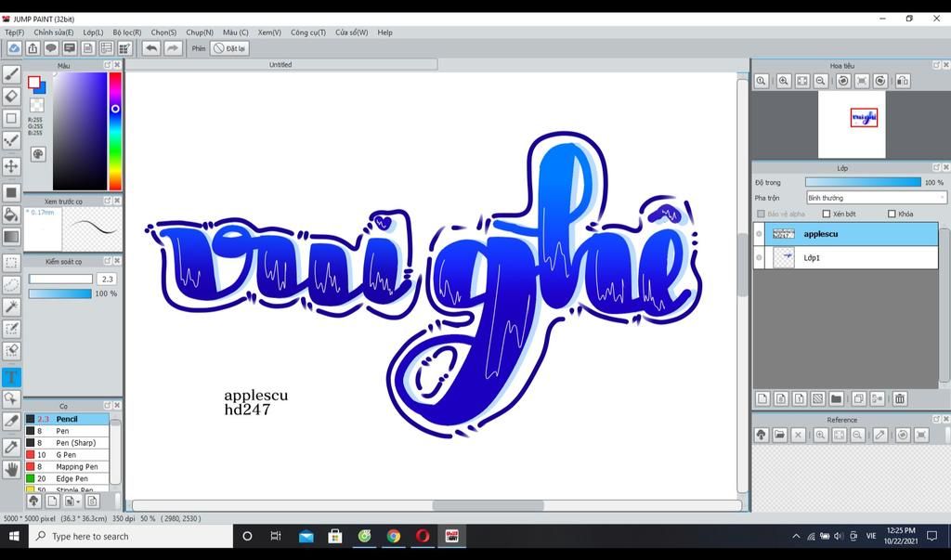Screen dimensions: 951x560
Task: Select the Dot/shape line tool
Action: (11, 140)
